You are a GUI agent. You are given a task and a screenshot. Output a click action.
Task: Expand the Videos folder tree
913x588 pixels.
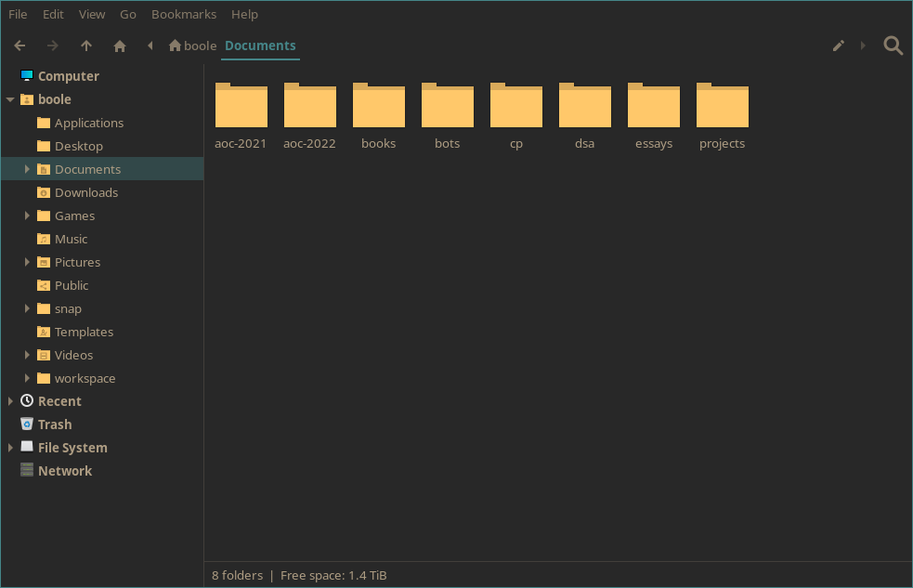[28, 355]
